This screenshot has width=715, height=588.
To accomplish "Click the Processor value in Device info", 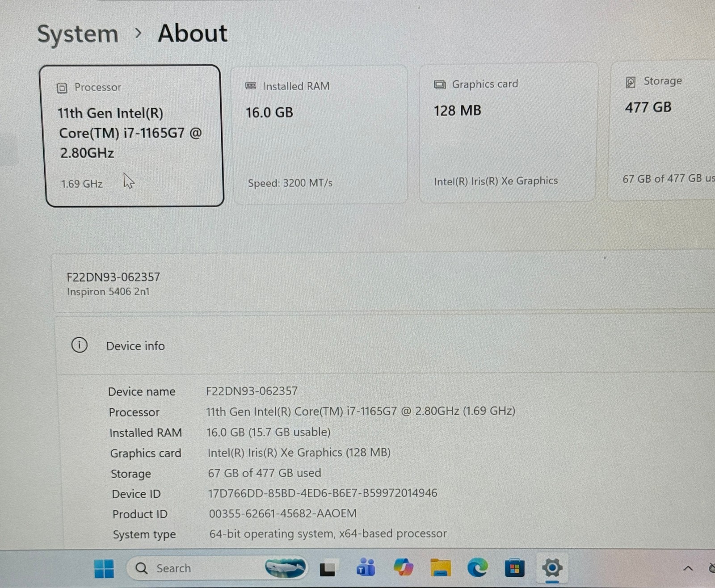I will click(x=361, y=411).
